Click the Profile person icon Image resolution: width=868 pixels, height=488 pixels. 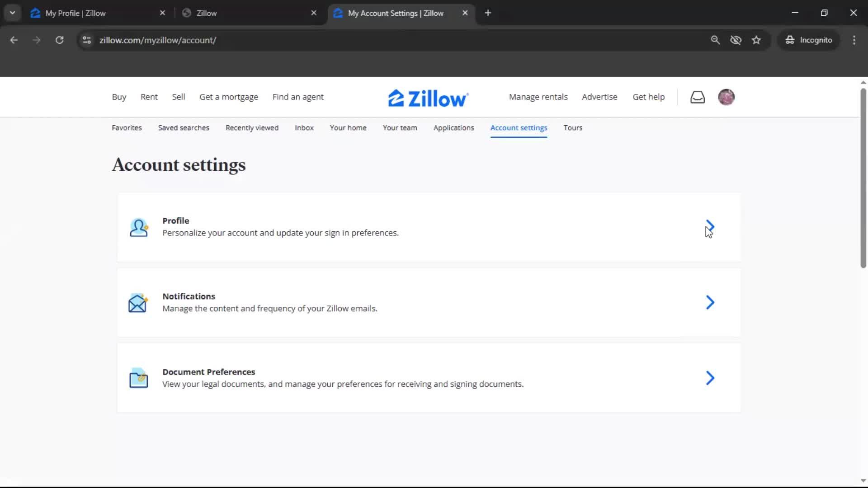coord(139,227)
